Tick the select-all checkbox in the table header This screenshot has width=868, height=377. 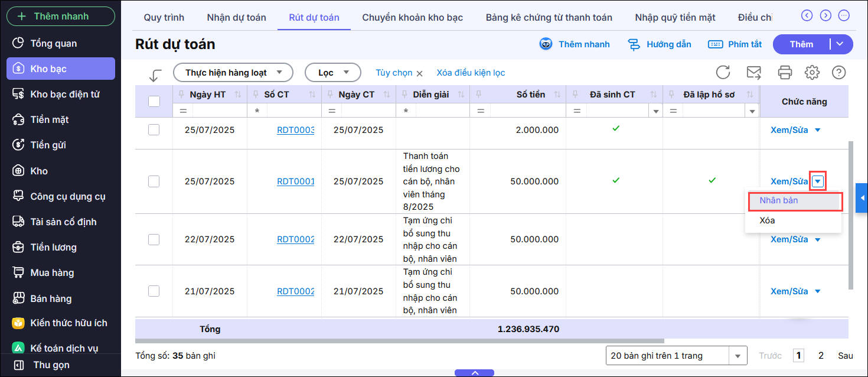click(x=154, y=101)
